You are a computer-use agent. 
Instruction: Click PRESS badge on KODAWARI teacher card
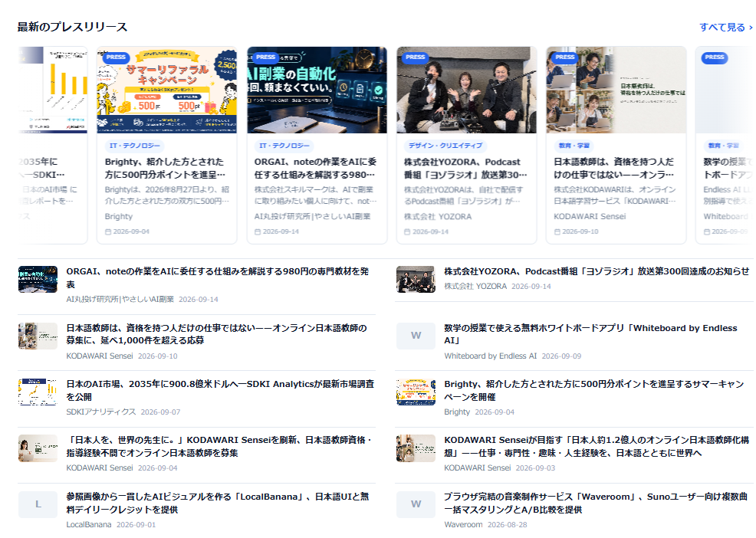(564, 57)
